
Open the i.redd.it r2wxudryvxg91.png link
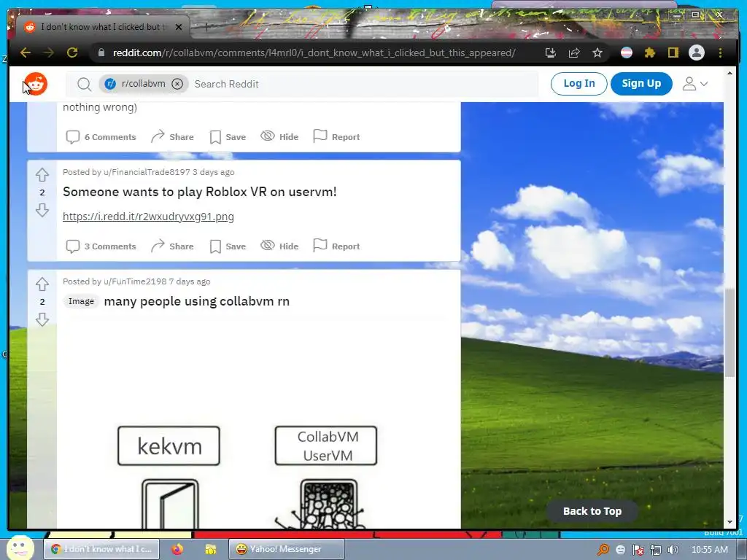[x=148, y=217]
